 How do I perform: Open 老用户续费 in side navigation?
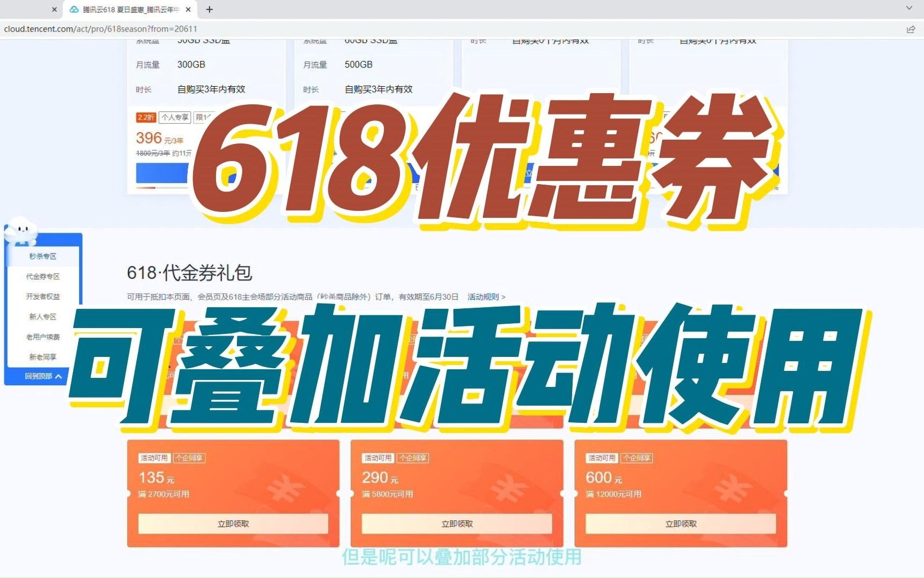pos(43,337)
